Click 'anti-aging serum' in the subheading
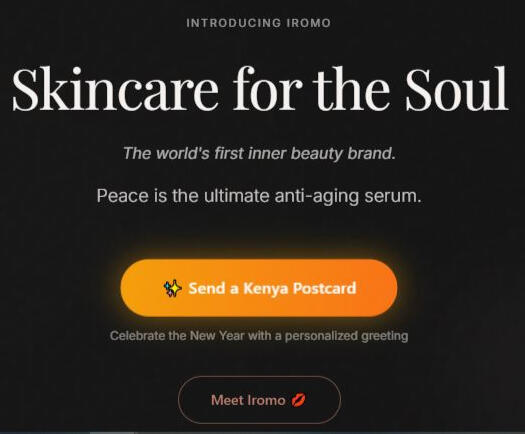This screenshot has width=525, height=434. [348, 196]
